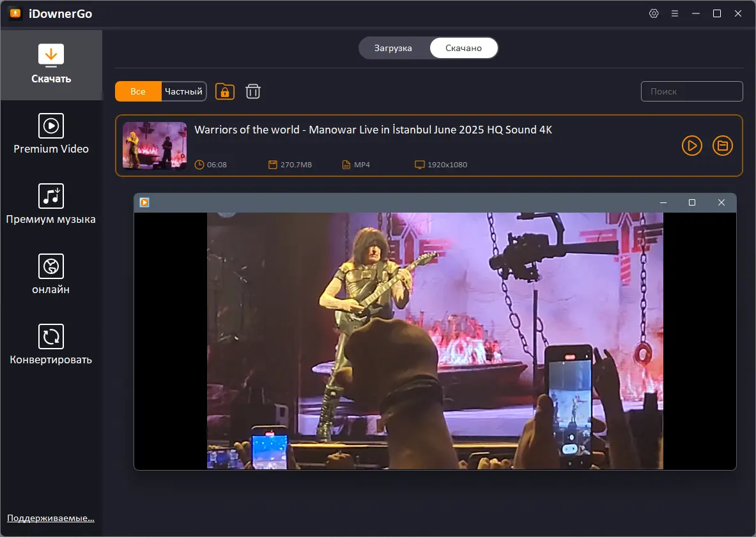Click the 06:08 duration value

(x=217, y=165)
